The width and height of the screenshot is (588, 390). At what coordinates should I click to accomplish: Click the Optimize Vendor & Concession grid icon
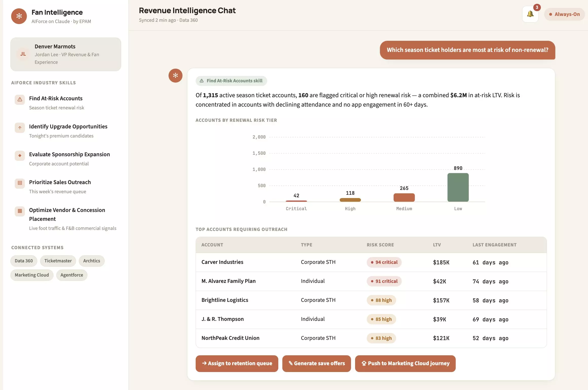coord(20,211)
